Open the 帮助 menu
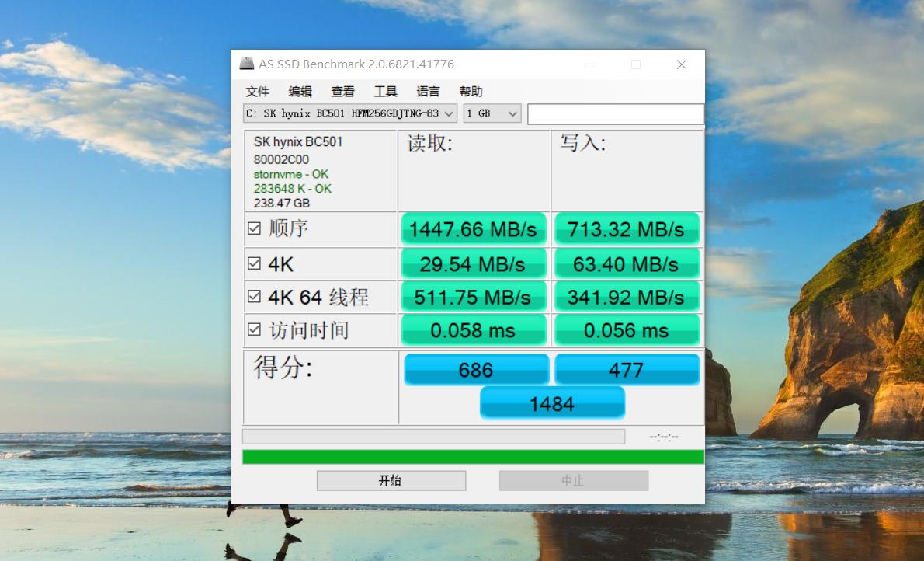 coord(471,92)
